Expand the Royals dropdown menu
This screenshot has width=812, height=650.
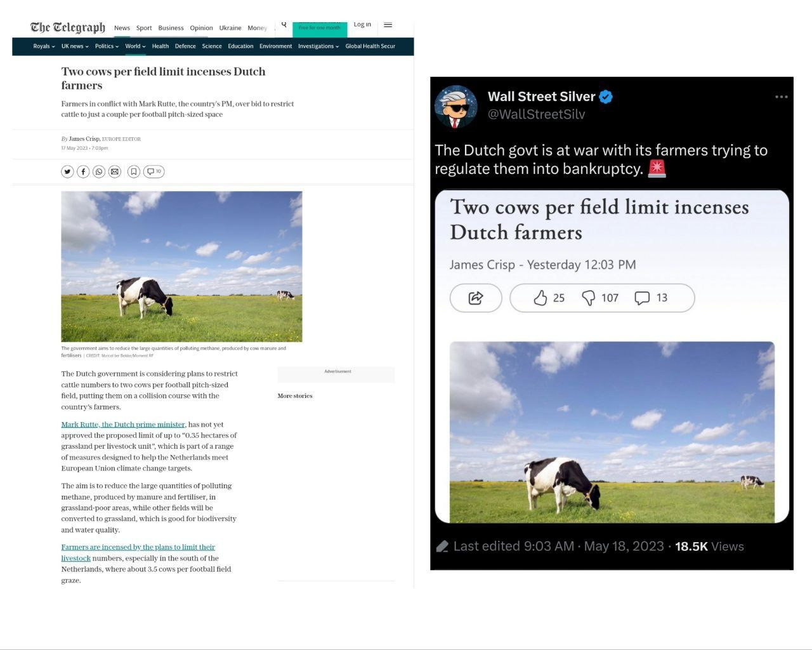44,46
